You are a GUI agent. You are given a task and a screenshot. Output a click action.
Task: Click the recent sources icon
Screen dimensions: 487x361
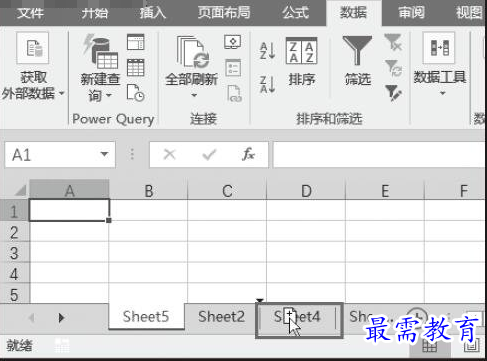point(136,93)
